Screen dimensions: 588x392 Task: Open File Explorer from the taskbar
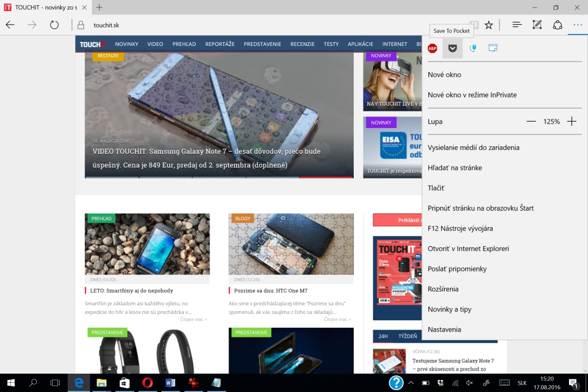click(x=102, y=383)
